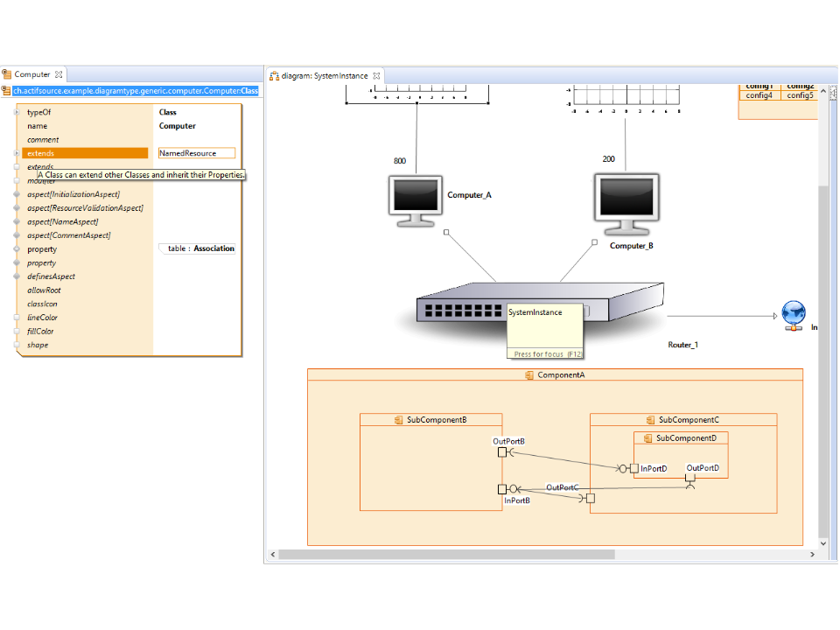Switch to the Computer editor tab
Viewport: 840px width, 630px height.
click(x=32, y=75)
